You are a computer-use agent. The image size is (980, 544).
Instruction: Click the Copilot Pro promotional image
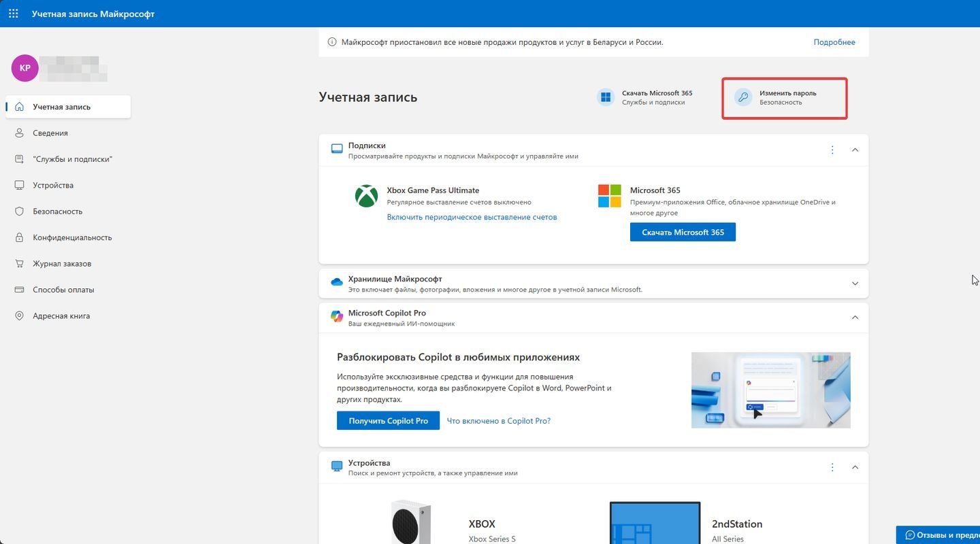tap(770, 390)
